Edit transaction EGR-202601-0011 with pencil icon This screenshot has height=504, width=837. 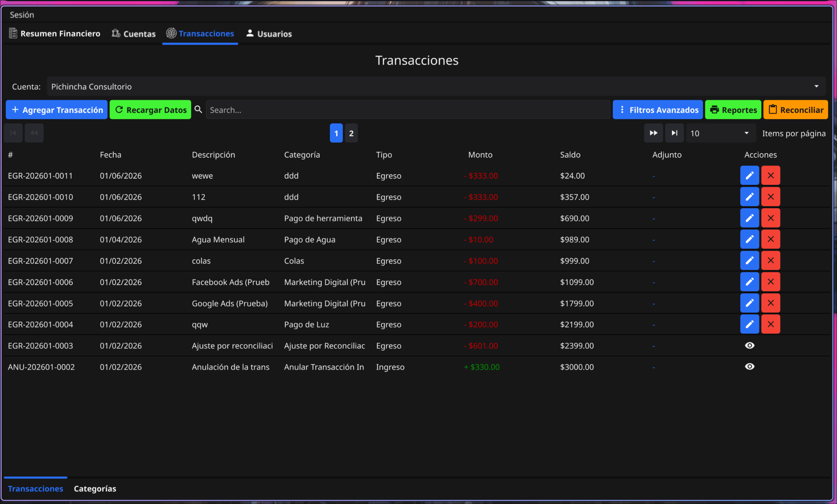tap(749, 175)
